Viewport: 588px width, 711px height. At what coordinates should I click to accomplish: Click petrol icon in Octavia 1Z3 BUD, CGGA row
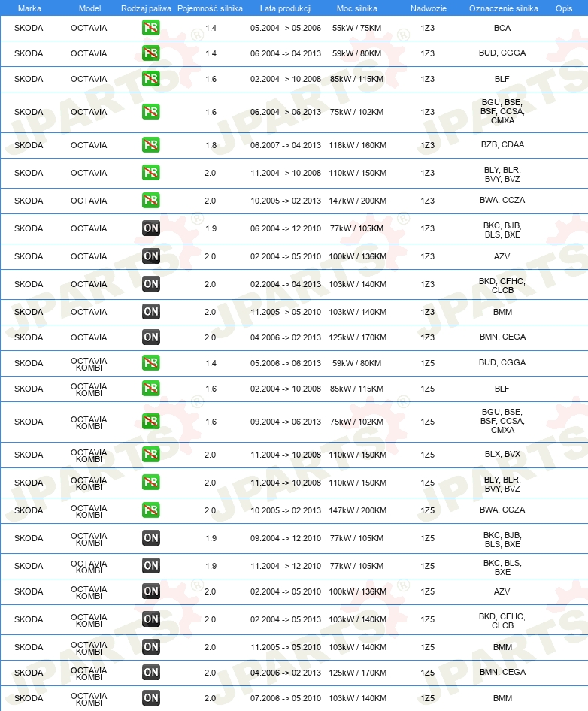tap(150, 53)
